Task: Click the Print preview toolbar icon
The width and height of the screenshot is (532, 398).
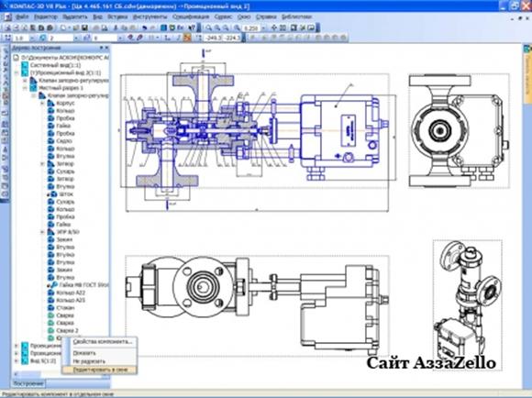Action: [x=105, y=28]
